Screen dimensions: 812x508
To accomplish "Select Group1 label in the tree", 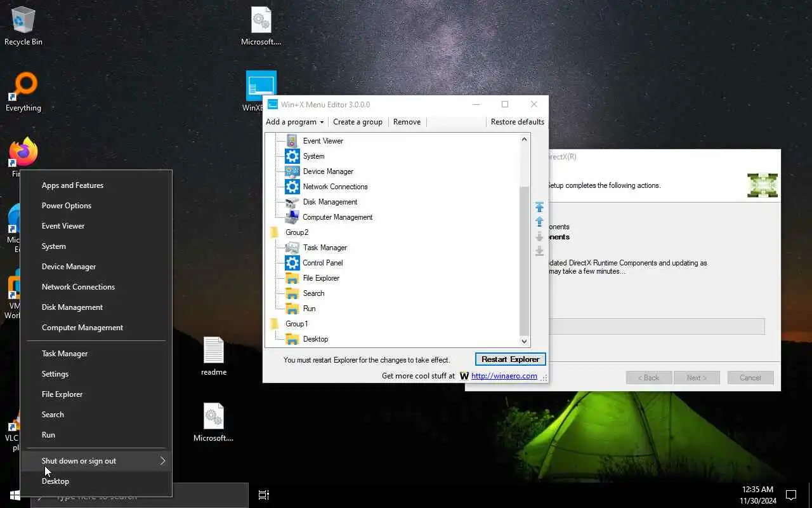I will tap(297, 324).
